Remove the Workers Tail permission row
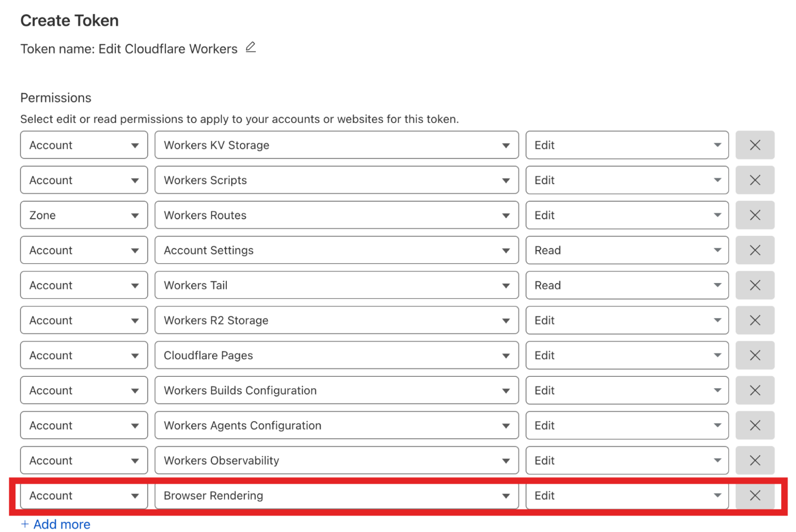Screen dimensions: 796x532 754,285
